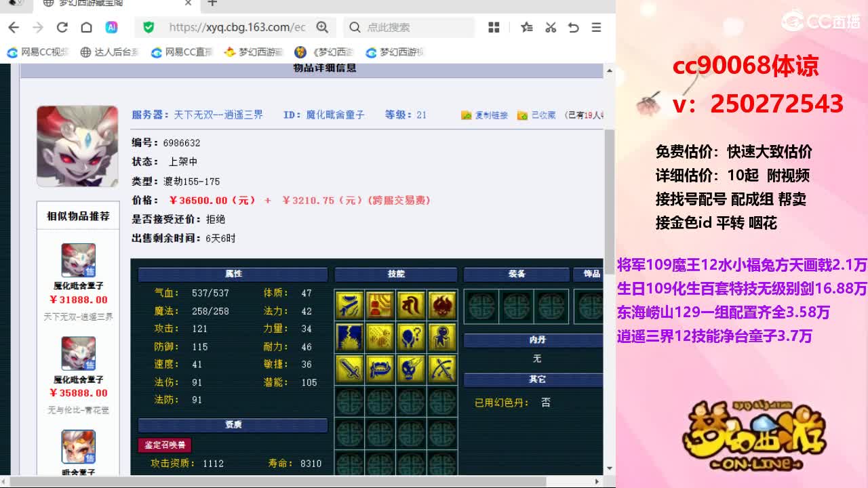The height and width of the screenshot is (488, 868).
Task: Open the ¥31888.00 similar item thumbnail
Action: coord(79,260)
